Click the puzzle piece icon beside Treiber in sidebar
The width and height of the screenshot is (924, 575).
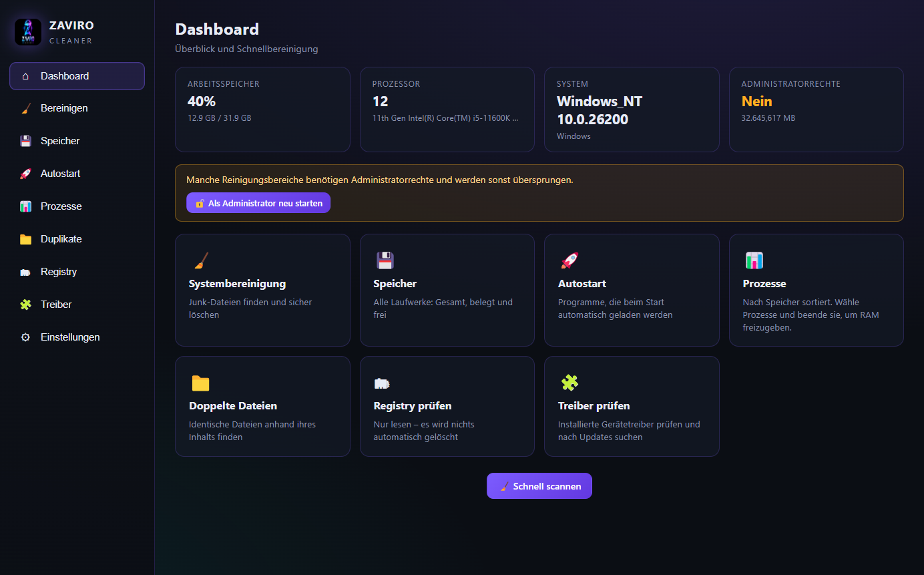pyautogui.click(x=25, y=305)
